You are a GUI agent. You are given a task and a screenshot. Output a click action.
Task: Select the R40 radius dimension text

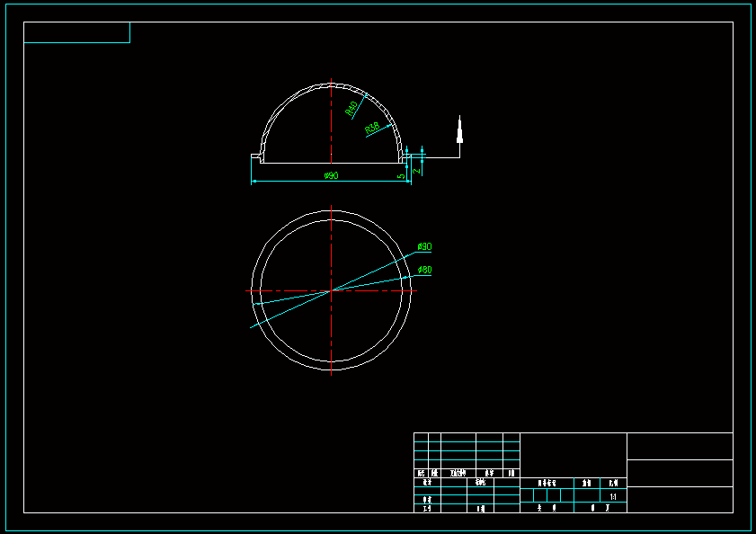pos(351,109)
